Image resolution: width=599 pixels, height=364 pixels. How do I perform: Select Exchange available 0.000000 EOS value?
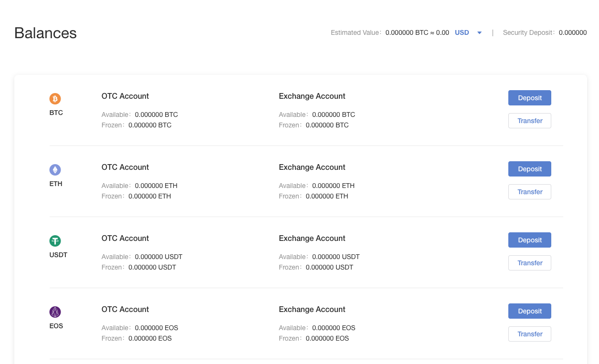334,328
